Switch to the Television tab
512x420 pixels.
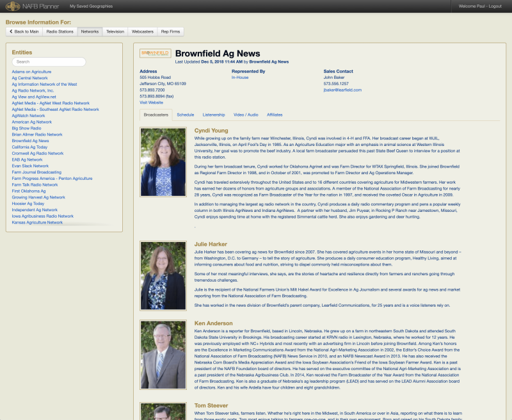115,31
